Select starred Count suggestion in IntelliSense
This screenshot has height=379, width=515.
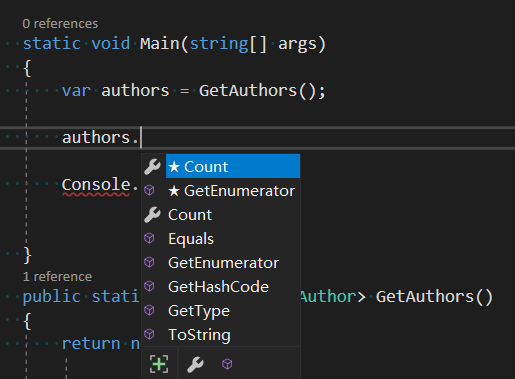(233, 166)
